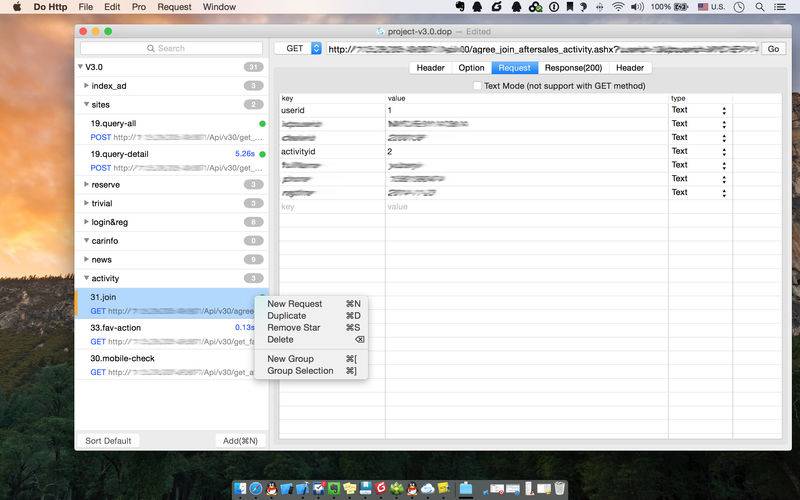The width and height of the screenshot is (800, 500).
Task: Click the Sort Default button
Action: [108, 441]
